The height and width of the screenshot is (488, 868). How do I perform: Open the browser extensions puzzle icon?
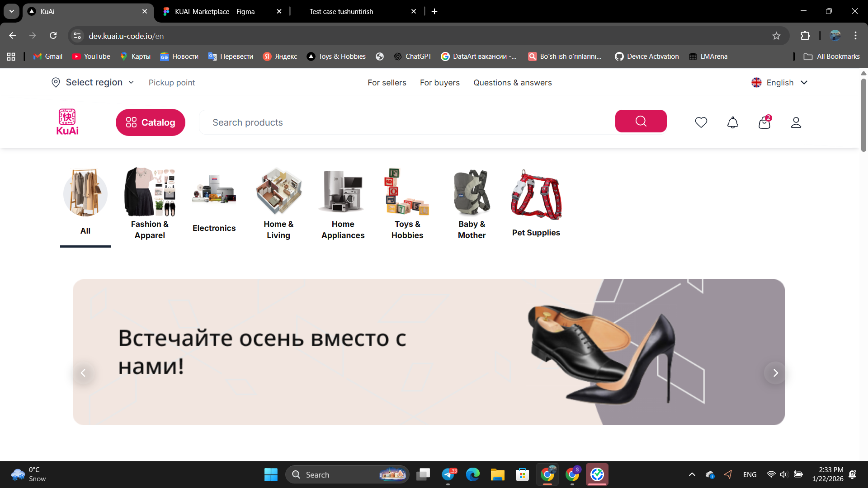click(x=806, y=36)
